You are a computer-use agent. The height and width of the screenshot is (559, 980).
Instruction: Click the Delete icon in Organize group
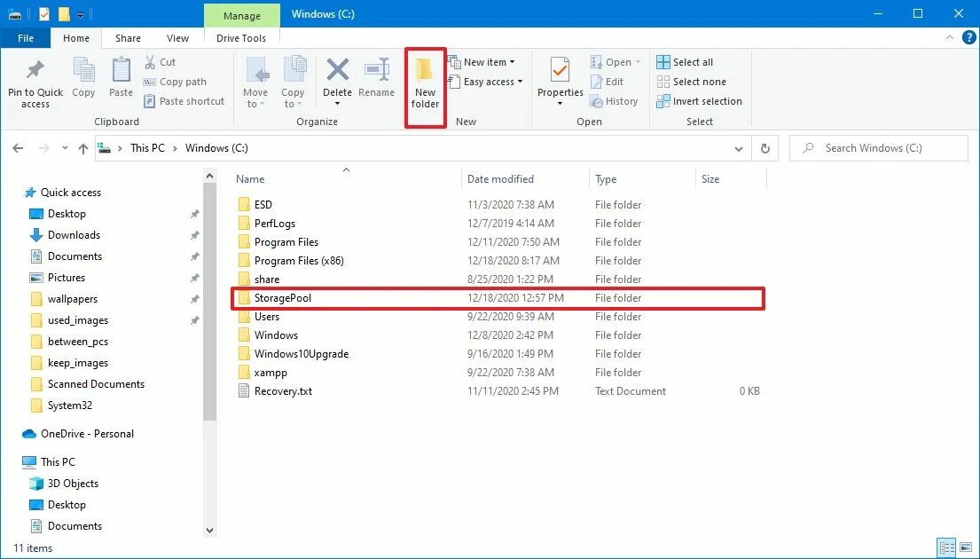point(337,80)
